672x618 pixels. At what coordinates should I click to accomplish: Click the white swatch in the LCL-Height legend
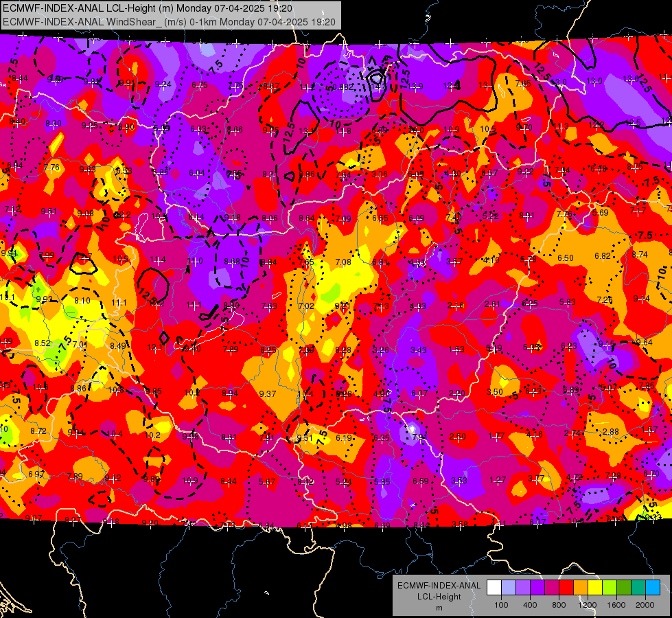(x=494, y=588)
